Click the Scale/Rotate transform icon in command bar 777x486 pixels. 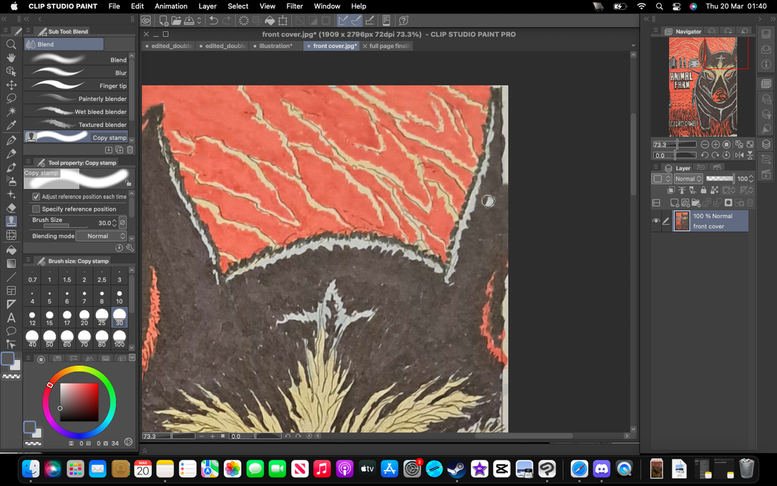282,20
